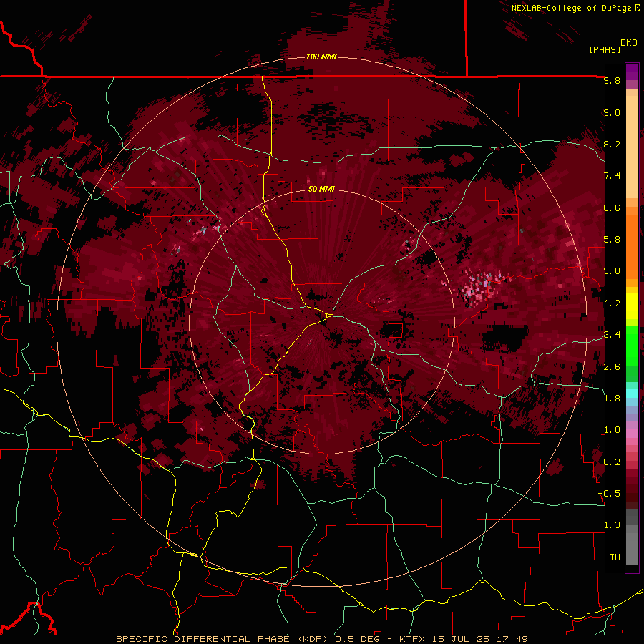Click the 6.6 value on the color scale
The width and height of the screenshot is (644, 644).
(612, 208)
